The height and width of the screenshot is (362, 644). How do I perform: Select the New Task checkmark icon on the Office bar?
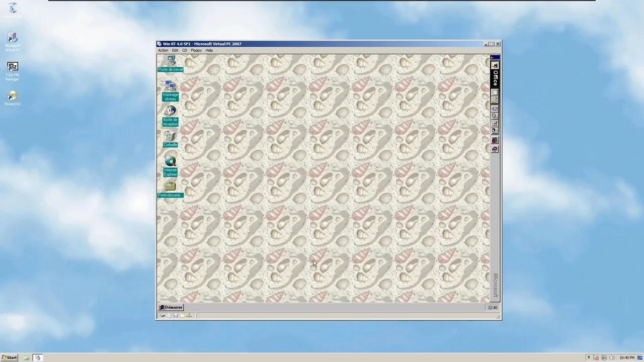[x=495, y=123]
